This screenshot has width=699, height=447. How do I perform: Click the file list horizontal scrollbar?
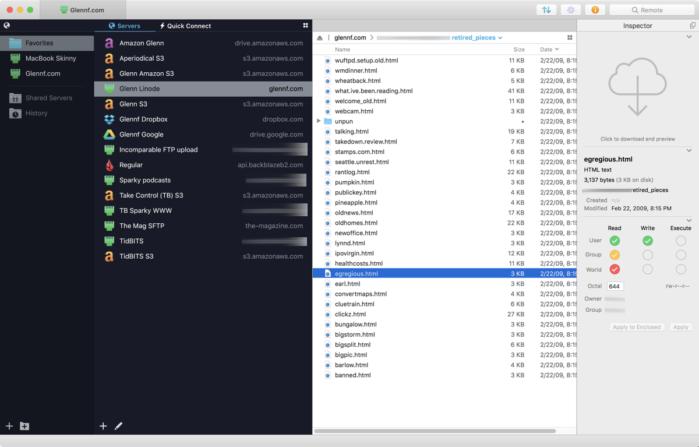(x=435, y=431)
